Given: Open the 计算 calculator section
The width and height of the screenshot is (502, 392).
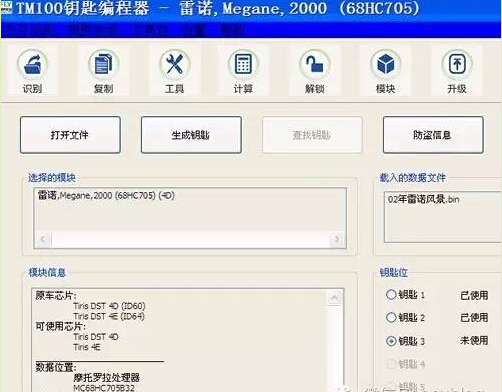Looking at the screenshot, I should pos(243,71).
